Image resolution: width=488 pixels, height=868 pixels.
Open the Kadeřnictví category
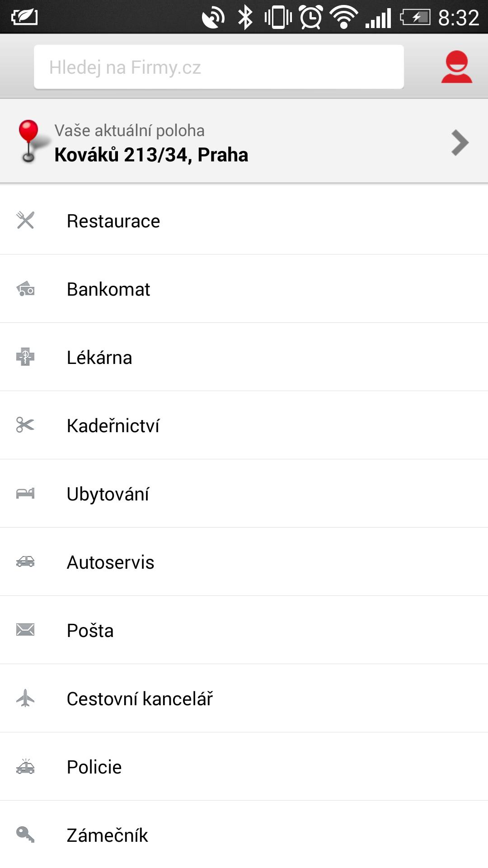[113, 426]
